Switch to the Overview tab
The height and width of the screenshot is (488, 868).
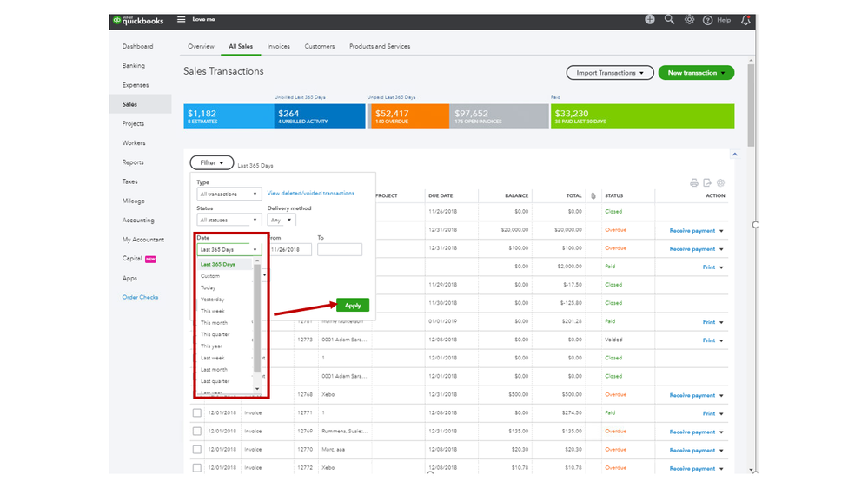pos(201,47)
